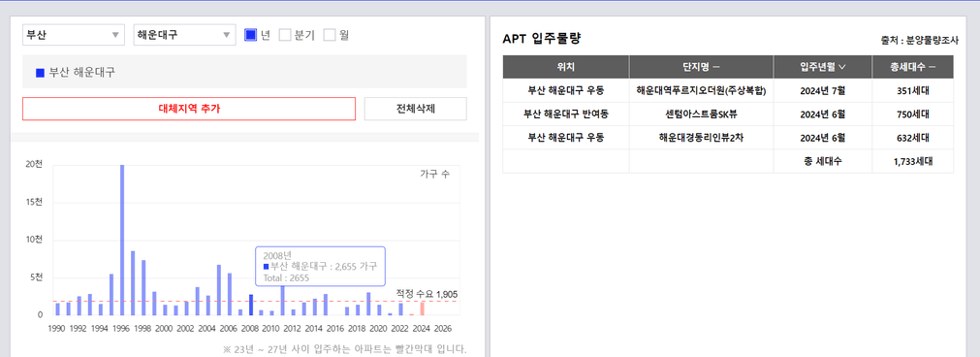
Task: Click the 2024년 7월 cell
Action: point(823,90)
